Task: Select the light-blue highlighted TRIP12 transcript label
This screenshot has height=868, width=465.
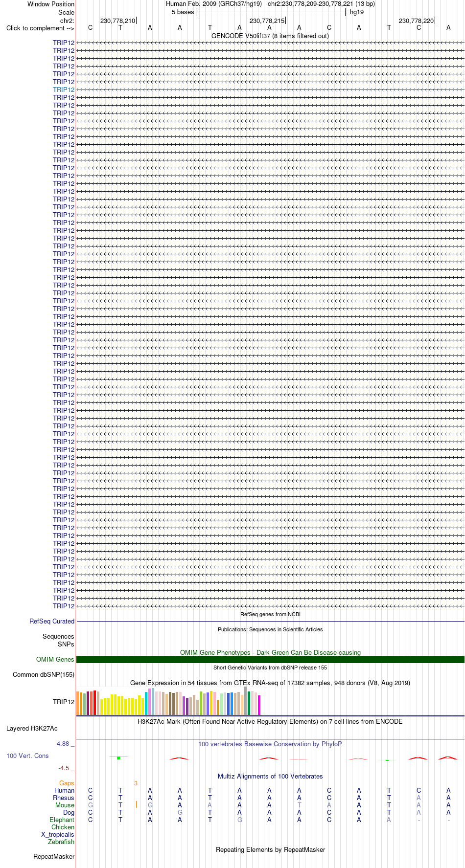Action: coord(64,89)
